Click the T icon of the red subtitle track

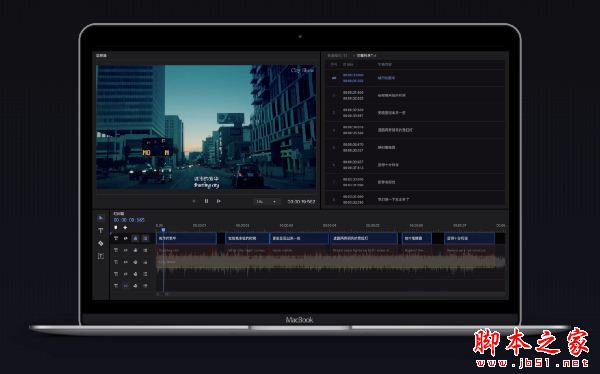[116, 250]
